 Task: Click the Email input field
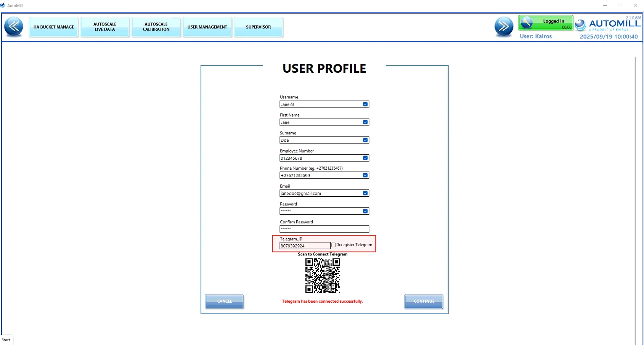(324, 193)
